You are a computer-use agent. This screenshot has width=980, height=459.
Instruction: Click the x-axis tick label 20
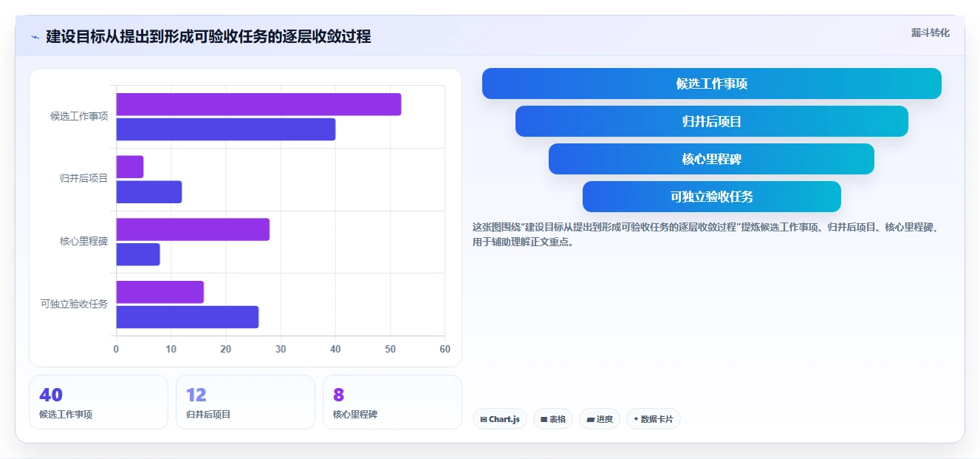pyautogui.click(x=225, y=349)
